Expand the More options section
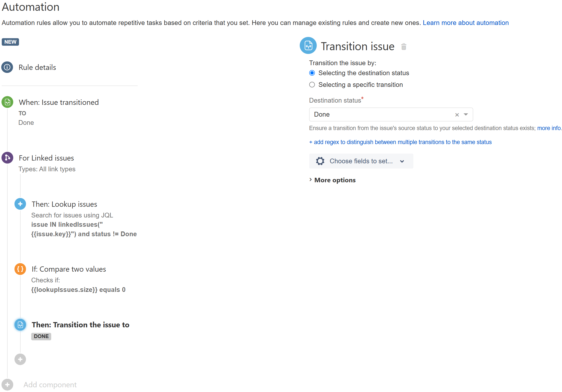The height and width of the screenshot is (392, 562). [335, 180]
